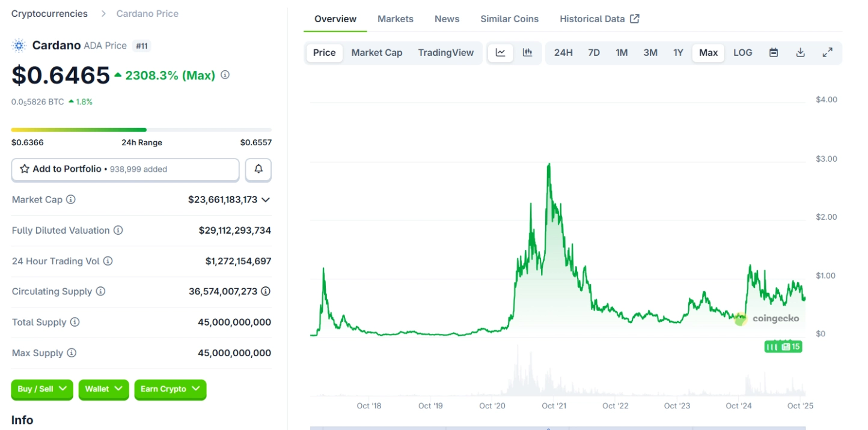
Task: Open the Earn Crypto dropdown
Action: [x=170, y=389]
